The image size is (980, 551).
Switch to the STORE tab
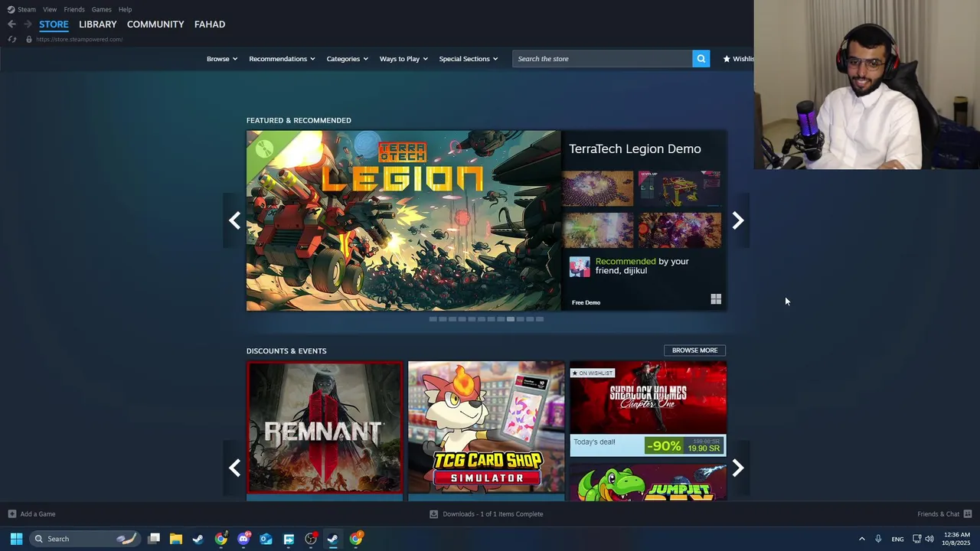click(54, 24)
